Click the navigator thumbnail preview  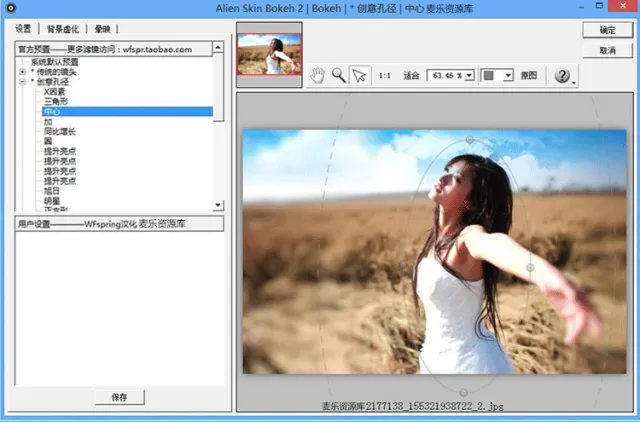(x=269, y=54)
